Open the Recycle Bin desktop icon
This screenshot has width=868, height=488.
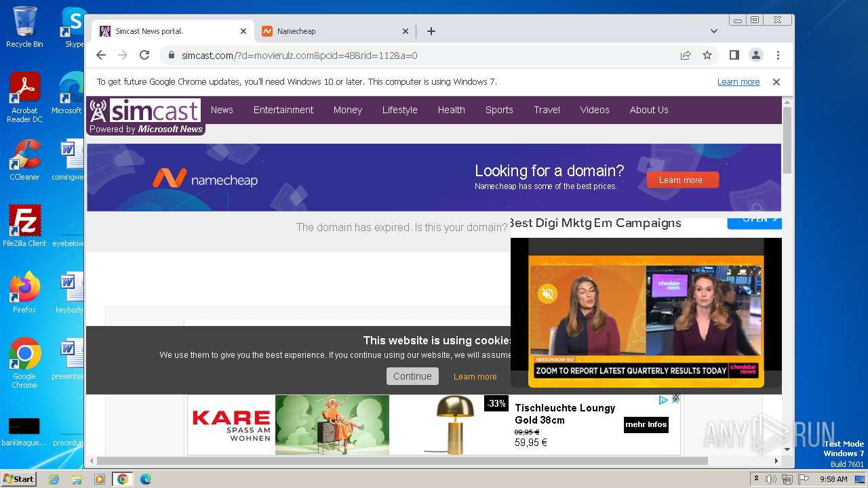pyautogui.click(x=24, y=27)
